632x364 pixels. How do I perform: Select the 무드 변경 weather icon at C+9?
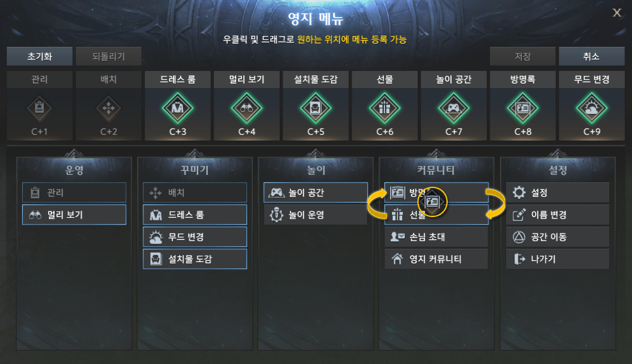point(591,108)
